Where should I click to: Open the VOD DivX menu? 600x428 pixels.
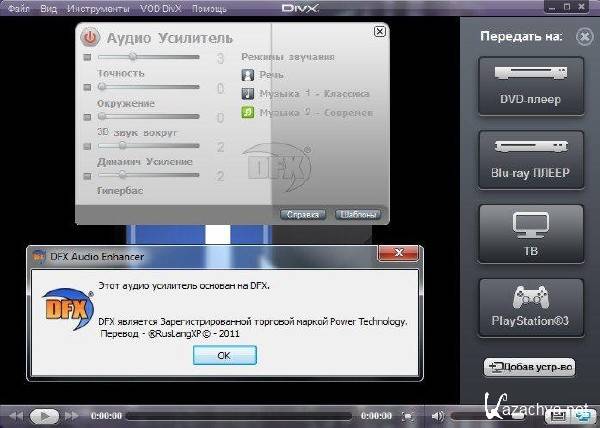pos(160,8)
